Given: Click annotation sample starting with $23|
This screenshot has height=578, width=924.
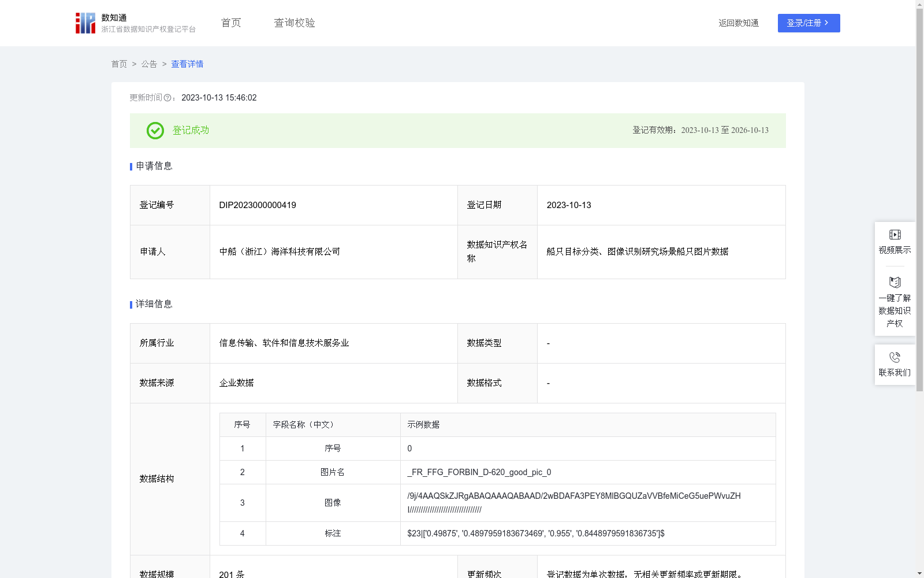Looking at the screenshot, I should 536,533.
